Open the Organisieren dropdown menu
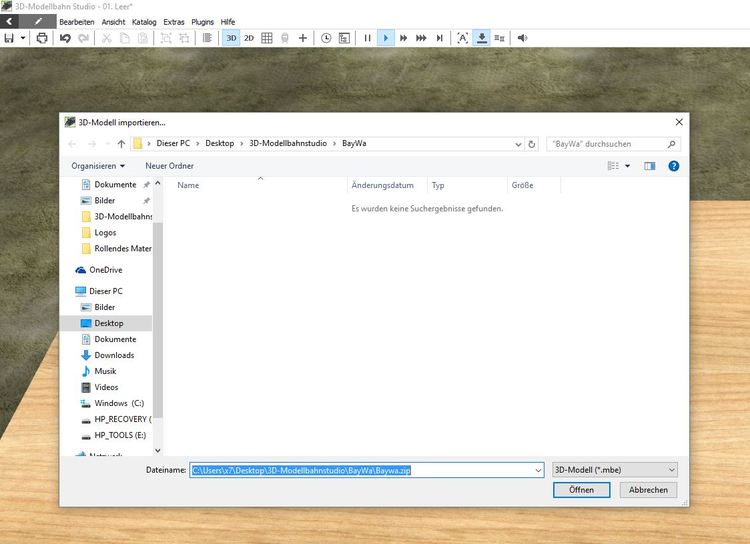The image size is (750, 544). [x=98, y=166]
